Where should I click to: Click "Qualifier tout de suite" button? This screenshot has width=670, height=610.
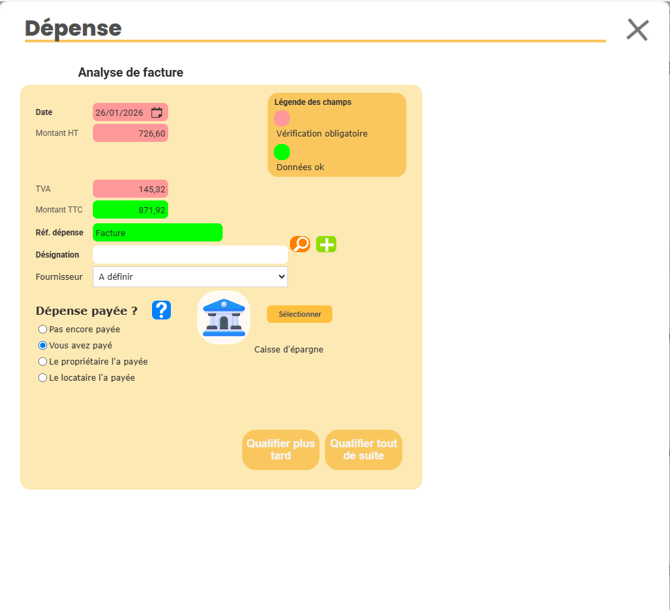coord(363,450)
